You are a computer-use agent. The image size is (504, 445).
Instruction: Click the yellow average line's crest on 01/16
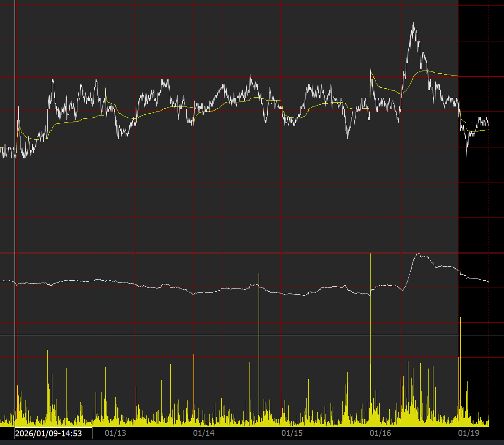pos(423,71)
